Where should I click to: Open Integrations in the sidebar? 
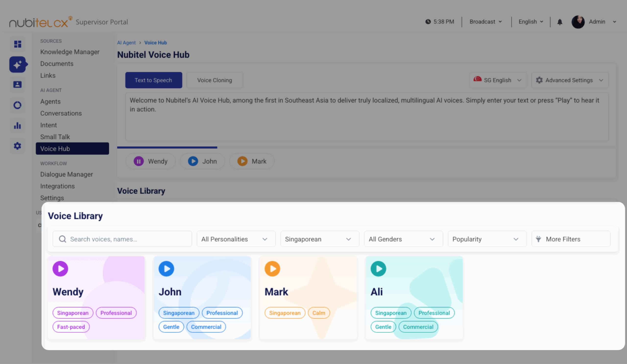coord(58,186)
